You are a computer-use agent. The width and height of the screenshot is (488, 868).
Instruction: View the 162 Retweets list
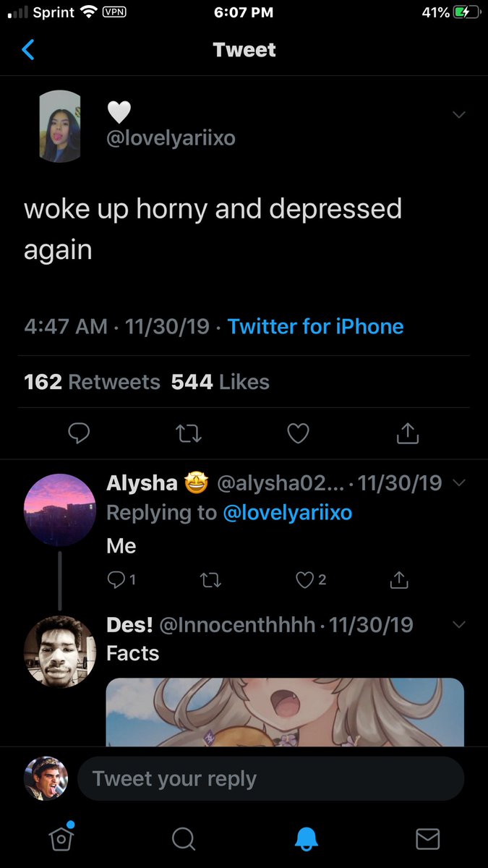(92, 382)
